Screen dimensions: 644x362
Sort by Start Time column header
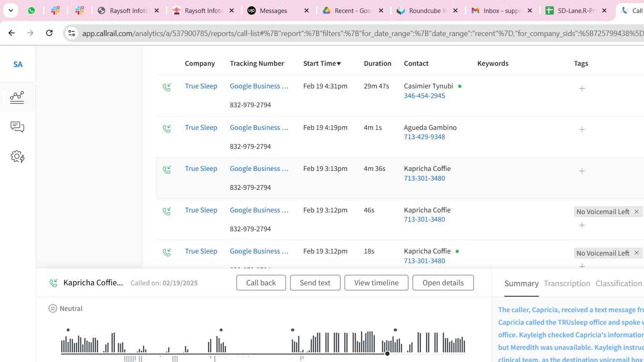point(322,63)
